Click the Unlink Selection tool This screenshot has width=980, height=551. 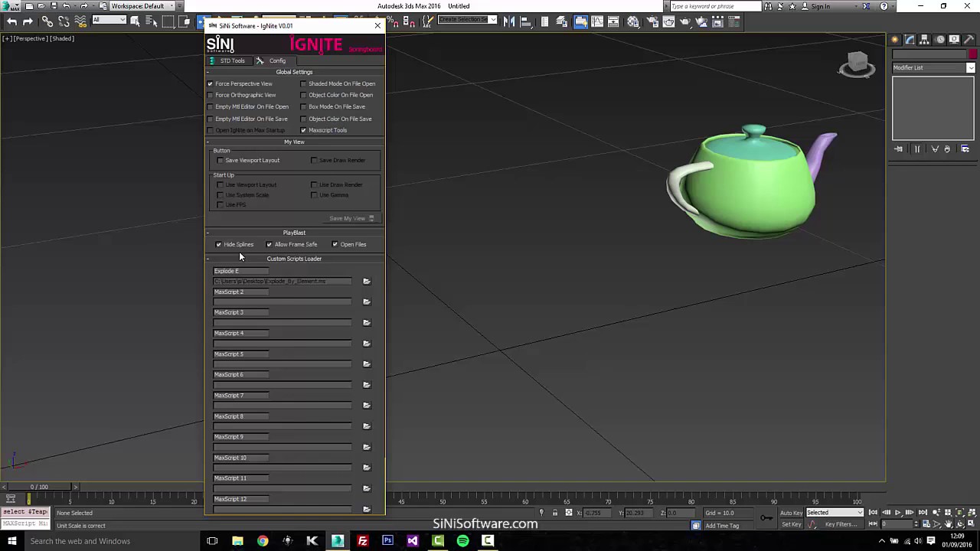coord(64,21)
